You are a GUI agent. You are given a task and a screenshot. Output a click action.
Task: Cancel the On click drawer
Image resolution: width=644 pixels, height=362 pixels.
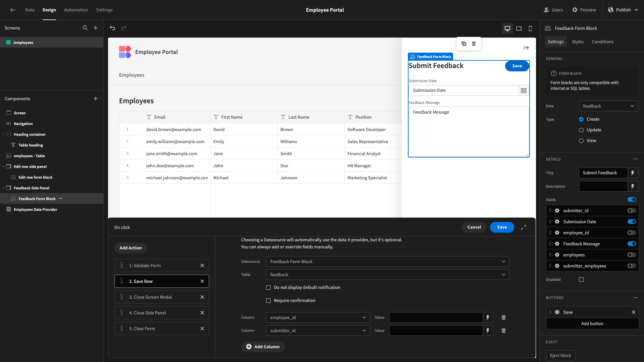pyautogui.click(x=474, y=227)
